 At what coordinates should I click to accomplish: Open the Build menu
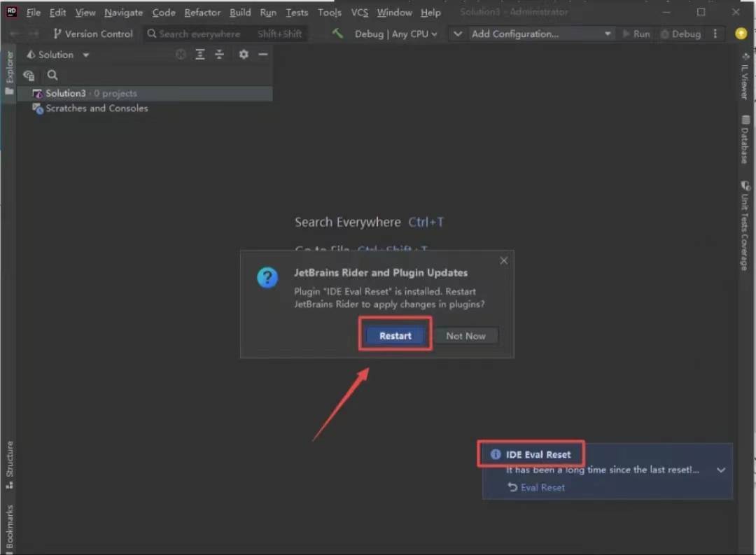click(x=240, y=13)
